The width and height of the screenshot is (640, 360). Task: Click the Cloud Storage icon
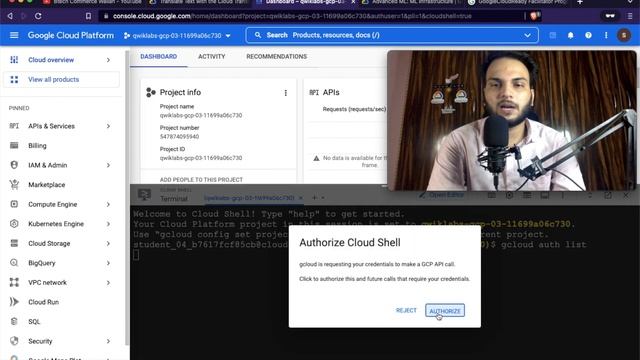click(x=14, y=243)
